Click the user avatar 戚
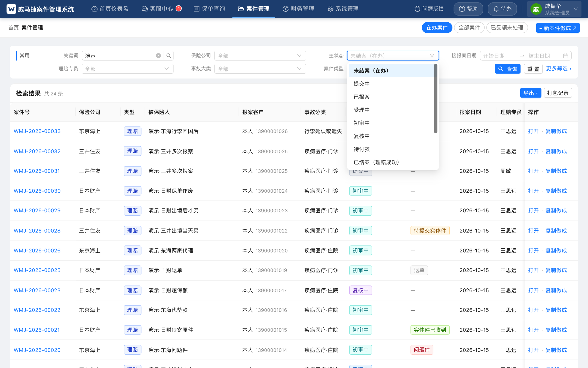 click(x=536, y=9)
